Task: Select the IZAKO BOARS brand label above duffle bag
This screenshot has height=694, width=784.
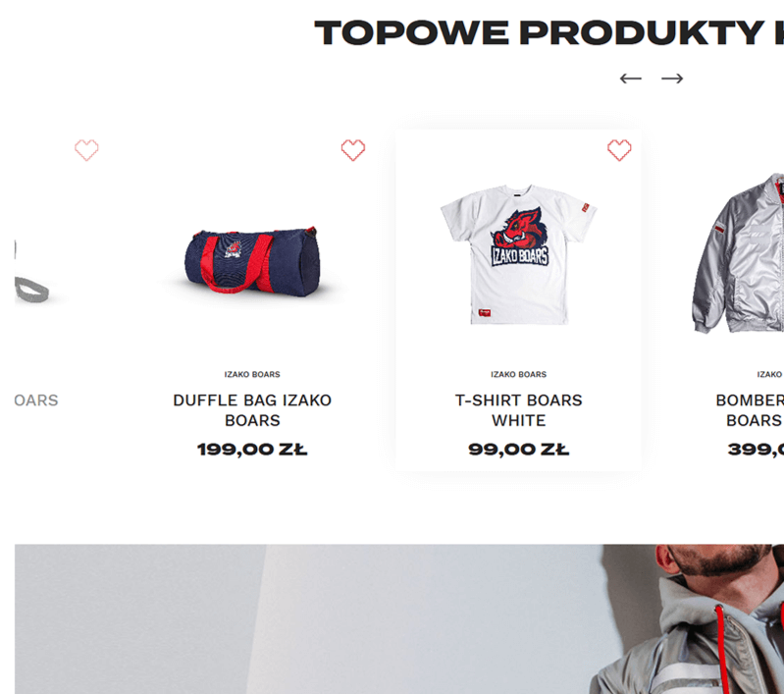Action: click(252, 374)
